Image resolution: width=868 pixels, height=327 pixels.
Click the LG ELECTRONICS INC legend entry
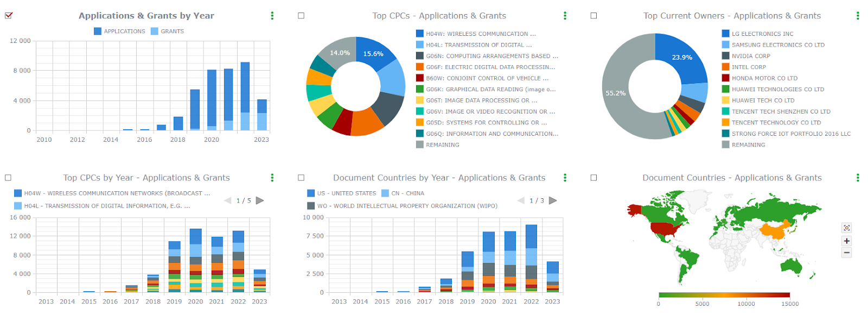point(758,34)
